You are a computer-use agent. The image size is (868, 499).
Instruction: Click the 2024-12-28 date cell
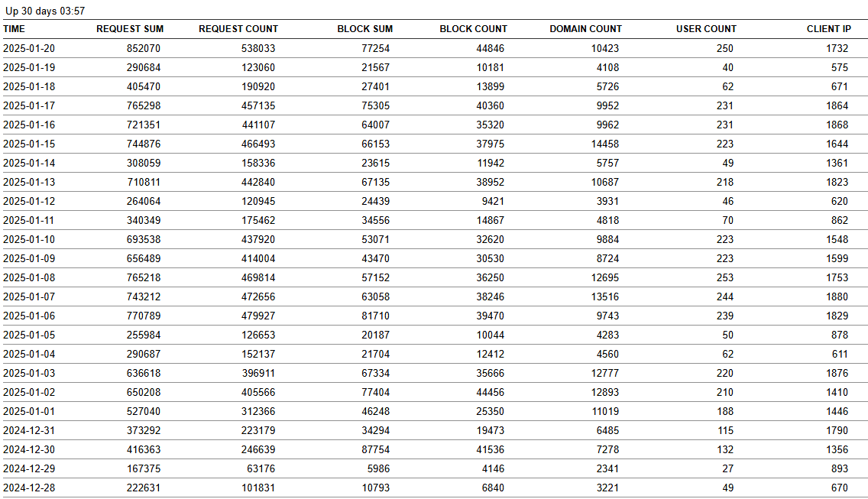tap(29, 488)
